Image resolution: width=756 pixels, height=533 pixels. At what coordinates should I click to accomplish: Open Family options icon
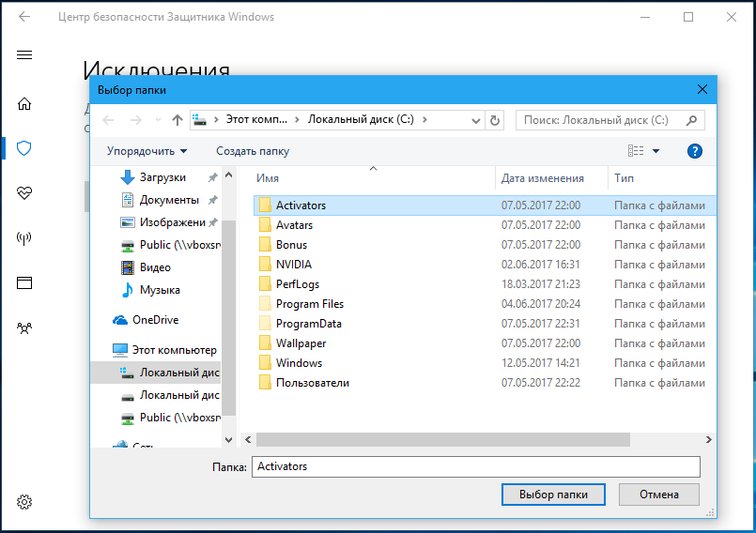point(24,328)
